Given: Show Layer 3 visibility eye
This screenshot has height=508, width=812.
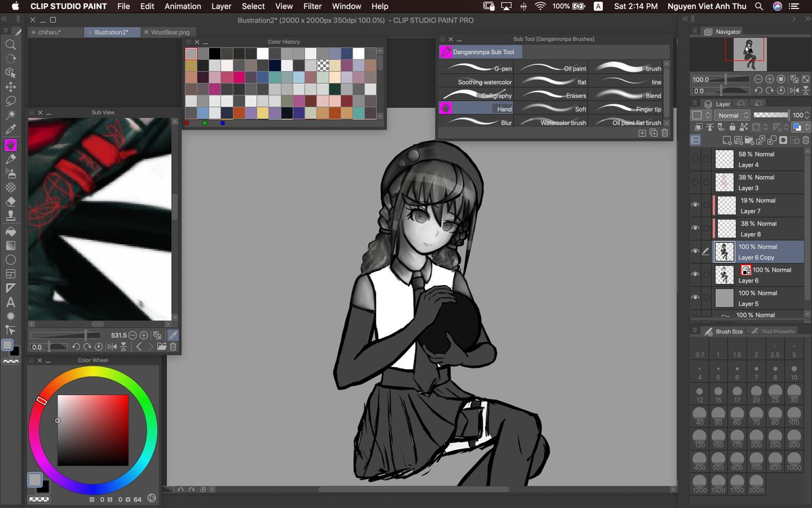Looking at the screenshot, I should click(695, 182).
